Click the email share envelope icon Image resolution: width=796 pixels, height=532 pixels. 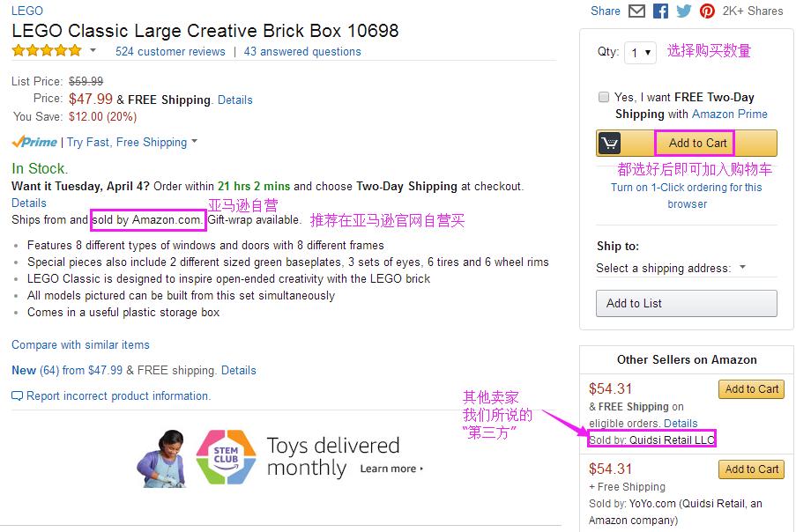(x=636, y=11)
